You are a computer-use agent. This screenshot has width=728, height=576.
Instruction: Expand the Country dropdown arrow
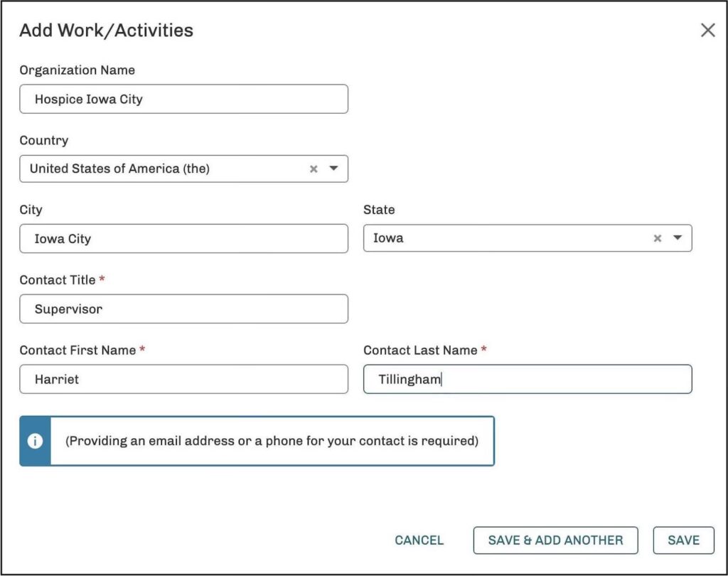coord(333,169)
